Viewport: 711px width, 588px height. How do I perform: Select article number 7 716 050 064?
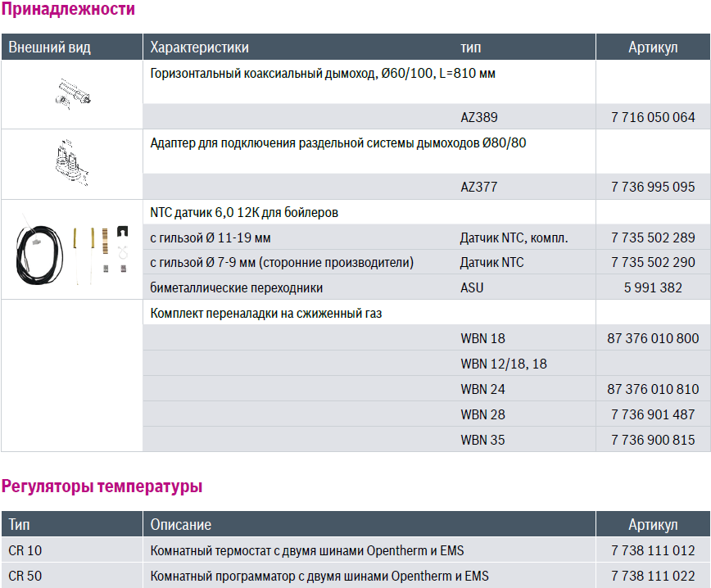pyautogui.click(x=653, y=117)
